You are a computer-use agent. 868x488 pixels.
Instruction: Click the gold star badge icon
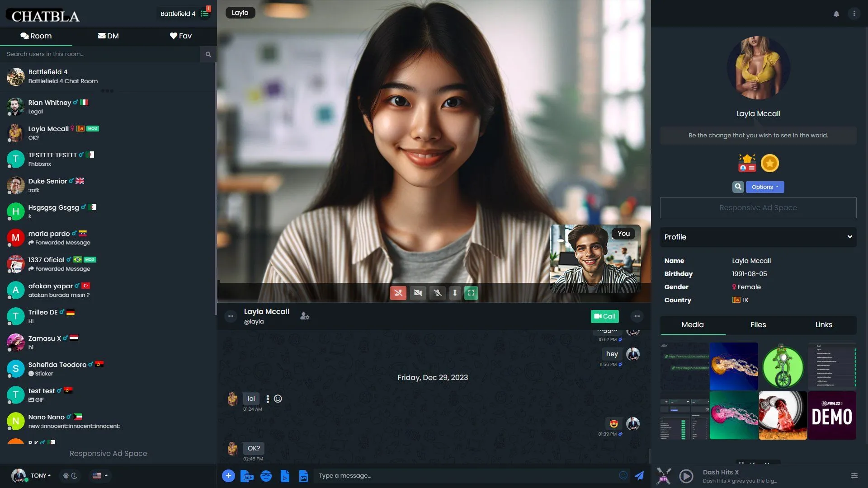(769, 163)
